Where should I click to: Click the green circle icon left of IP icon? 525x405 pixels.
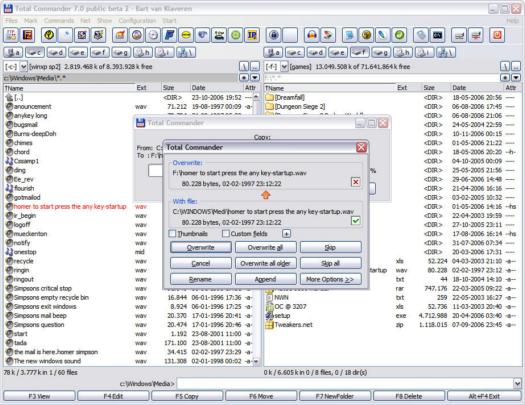point(235,35)
